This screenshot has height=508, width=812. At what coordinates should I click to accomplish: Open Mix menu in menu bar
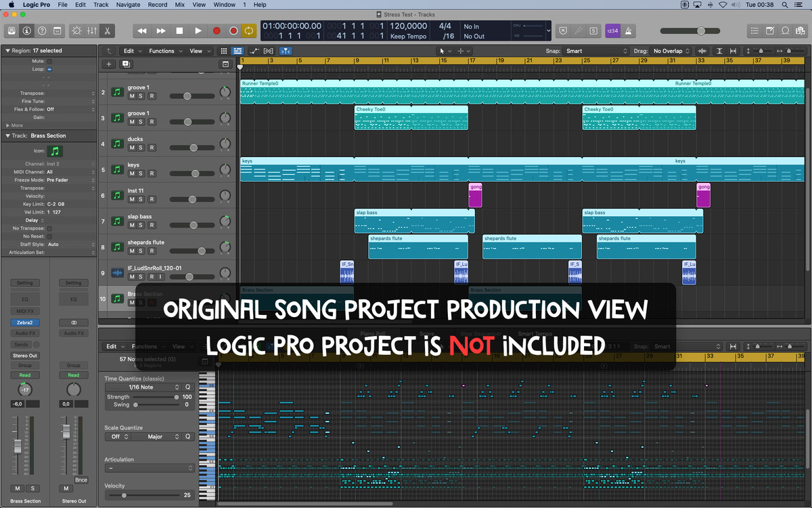point(179,5)
